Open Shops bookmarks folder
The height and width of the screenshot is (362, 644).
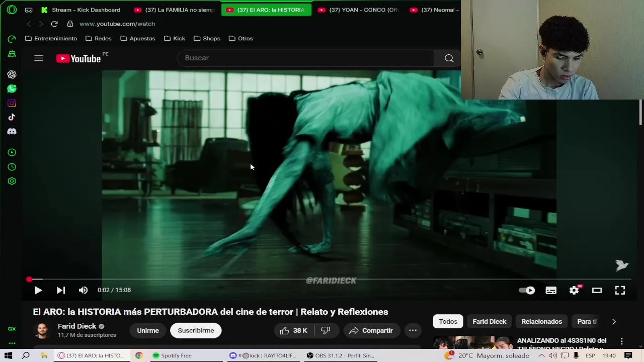tap(207, 38)
